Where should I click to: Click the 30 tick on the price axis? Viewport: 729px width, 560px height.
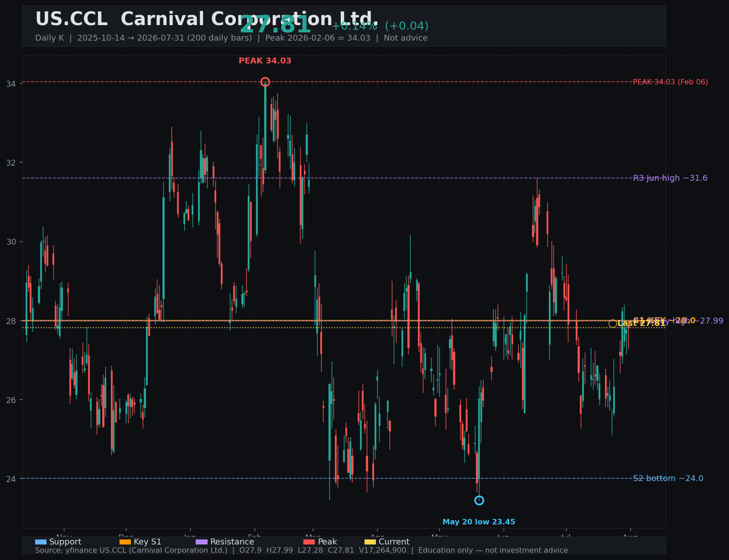point(11,241)
